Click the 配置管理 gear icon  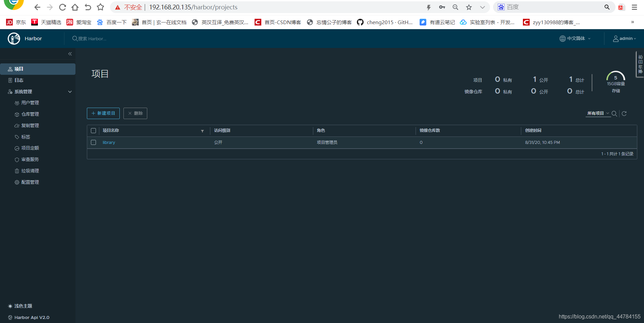tap(17, 182)
